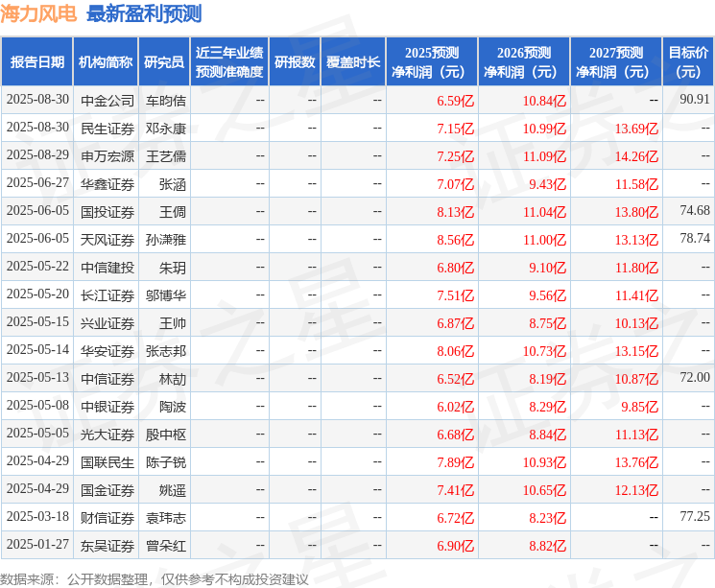Select institution 东吴证券
Screen dimensions: 715x588
coord(107,546)
